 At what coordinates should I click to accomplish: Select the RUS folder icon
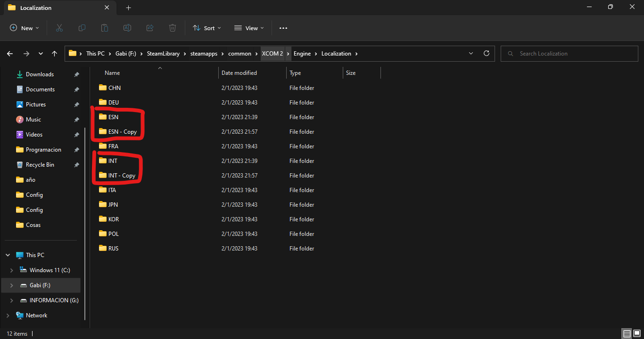(x=103, y=248)
